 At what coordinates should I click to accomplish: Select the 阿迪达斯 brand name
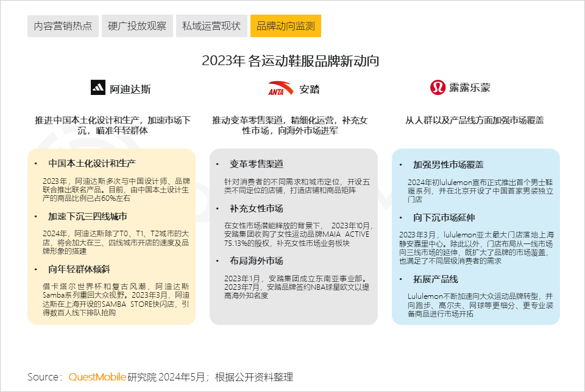pos(130,89)
